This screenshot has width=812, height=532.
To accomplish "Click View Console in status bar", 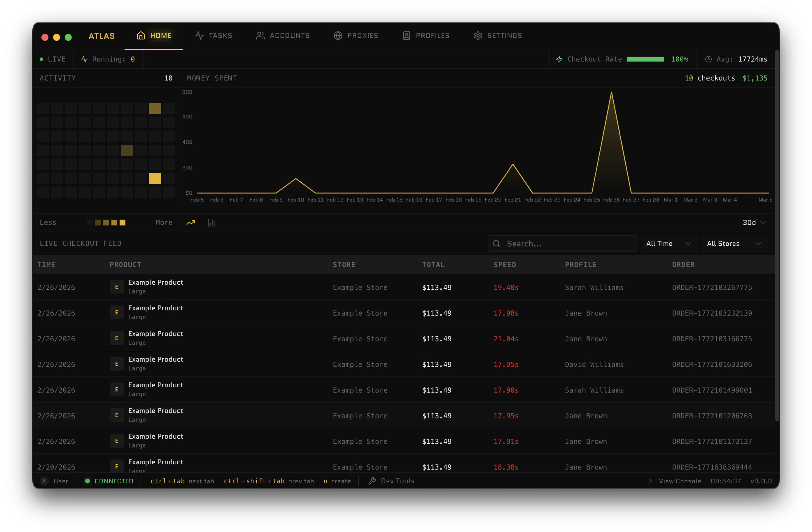I will pos(675,481).
